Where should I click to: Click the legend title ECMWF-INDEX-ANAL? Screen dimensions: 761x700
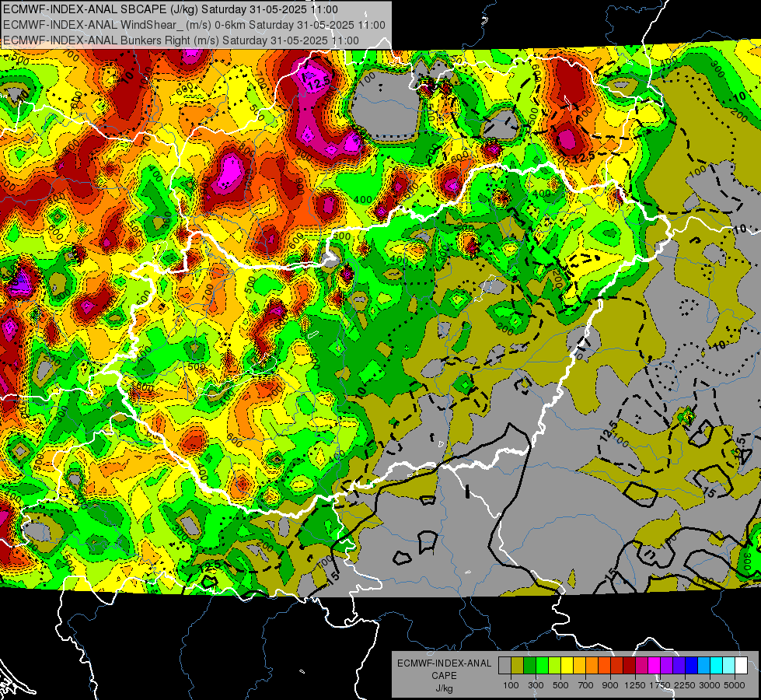pos(445,663)
